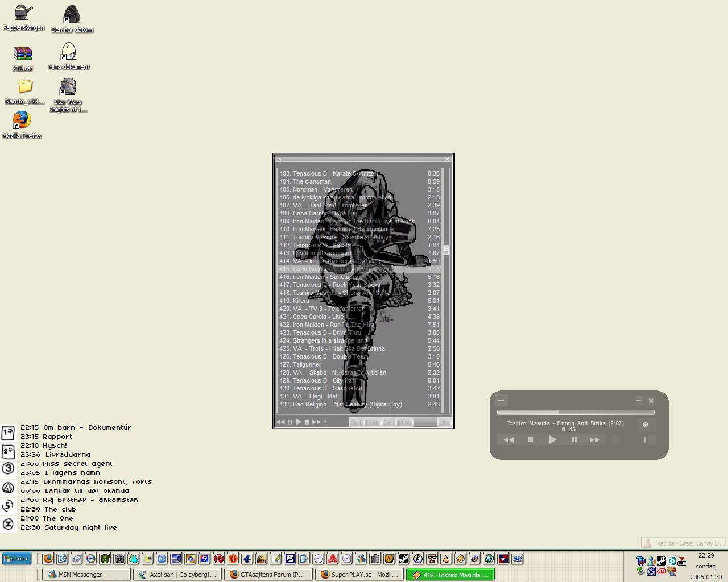Open the Add menu in playlist
The width and height of the screenshot is (728, 582).
(356, 422)
